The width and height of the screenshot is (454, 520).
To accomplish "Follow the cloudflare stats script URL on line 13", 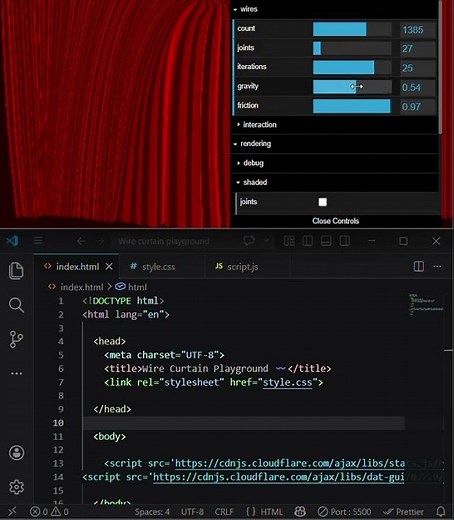I will click(x=290, y=463).
